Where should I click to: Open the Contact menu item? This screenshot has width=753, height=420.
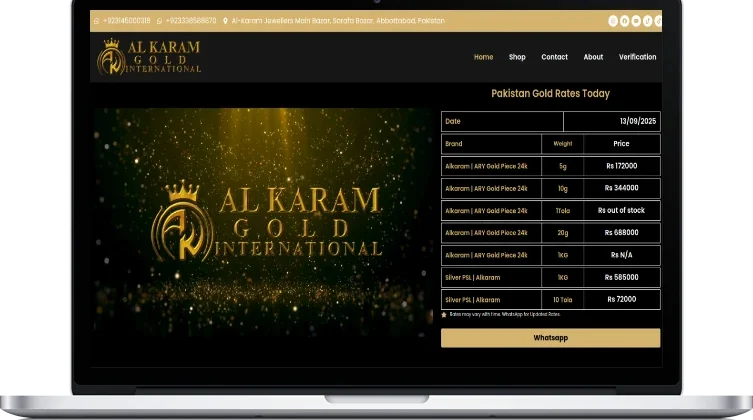click(x=555, y=57)
